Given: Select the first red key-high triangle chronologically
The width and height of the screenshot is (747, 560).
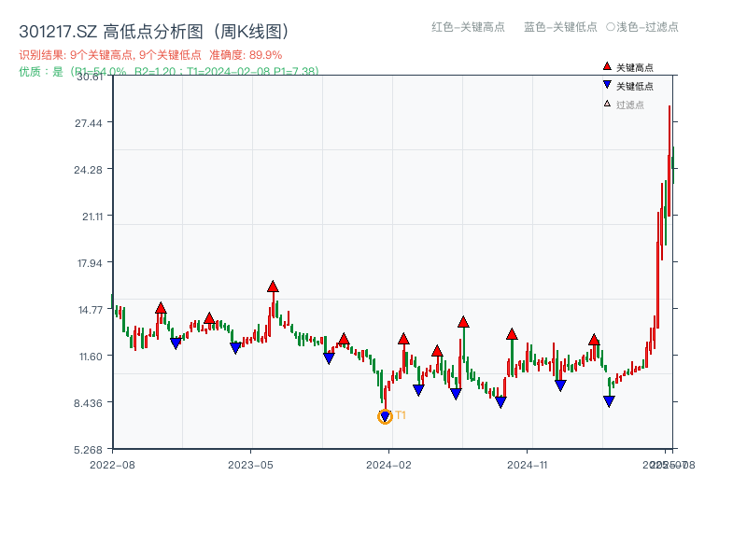Looking at the screenshot, I should (161, 308).
